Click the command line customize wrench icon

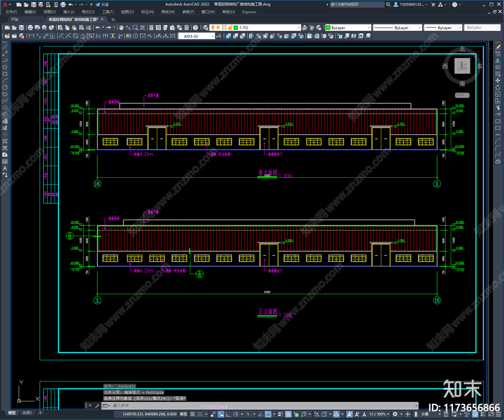pyautogui.click(x=97, y=406)
